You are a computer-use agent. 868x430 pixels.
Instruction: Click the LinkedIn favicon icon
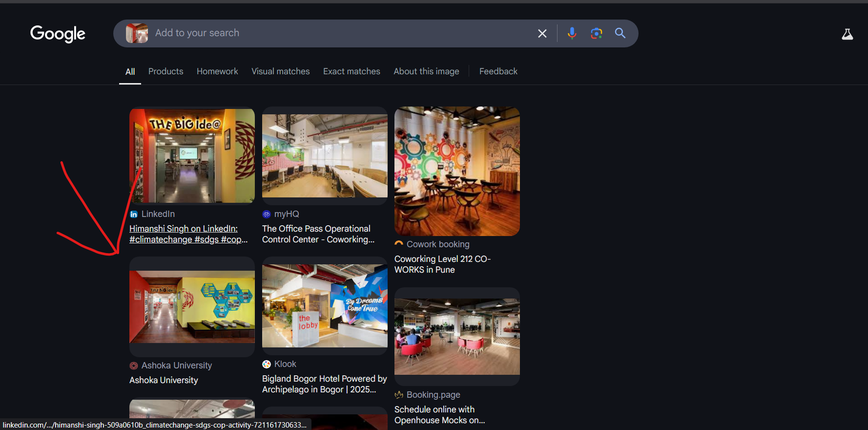tap(134, 214)
